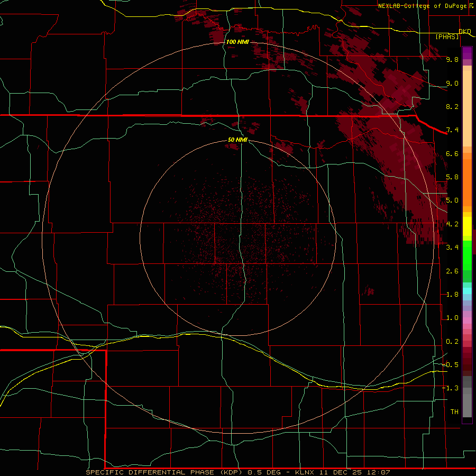Click the DKD label
Viewport: 476px width, 476px height.
click(465, 31)
